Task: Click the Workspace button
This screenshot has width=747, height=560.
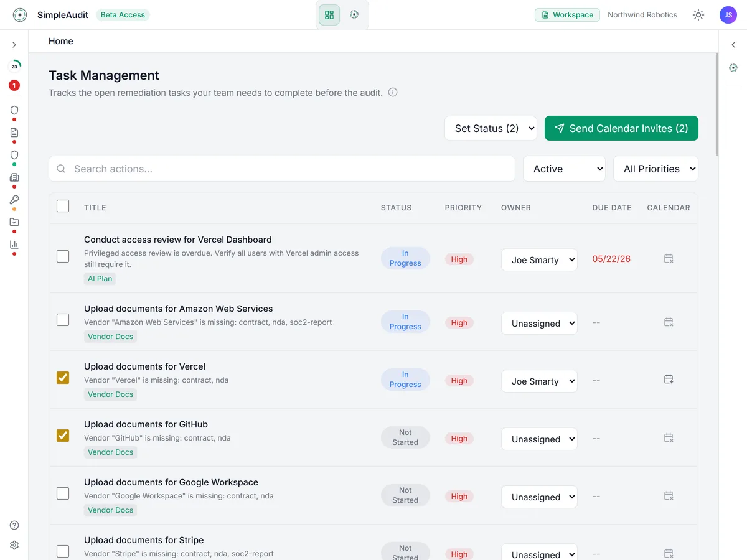Action: tap(567, 15)
